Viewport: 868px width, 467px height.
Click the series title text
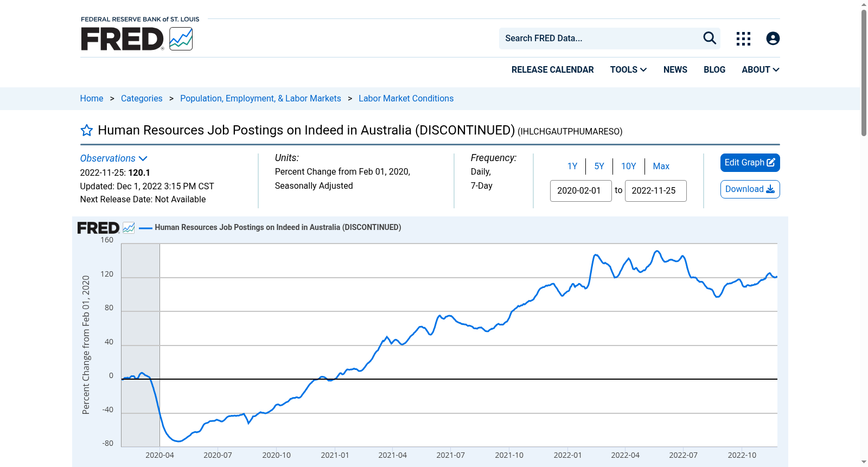307,130
